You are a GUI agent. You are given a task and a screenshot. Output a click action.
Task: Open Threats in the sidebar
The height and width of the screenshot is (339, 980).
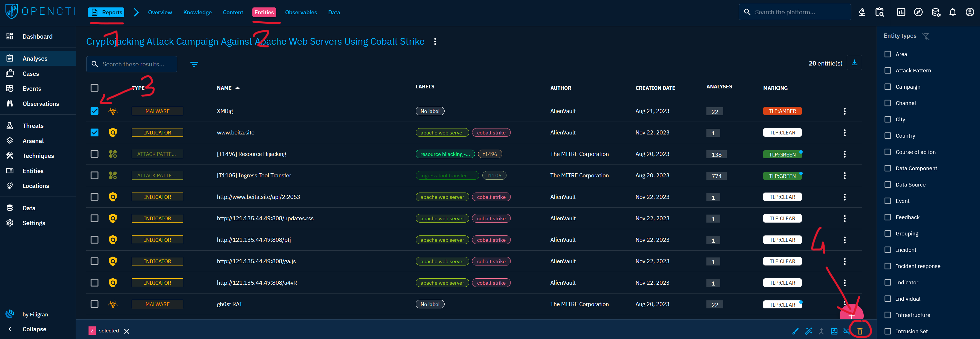(x=33, y=126)
